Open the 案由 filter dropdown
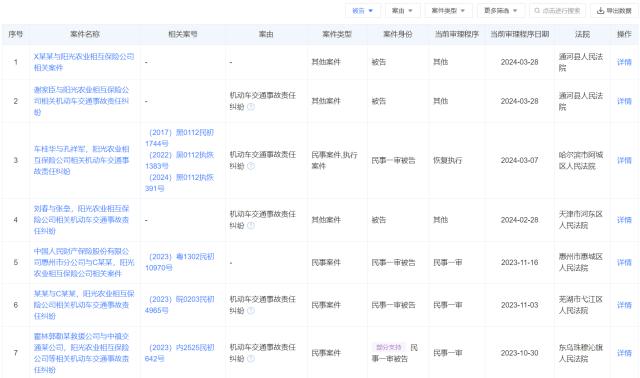 402,11
